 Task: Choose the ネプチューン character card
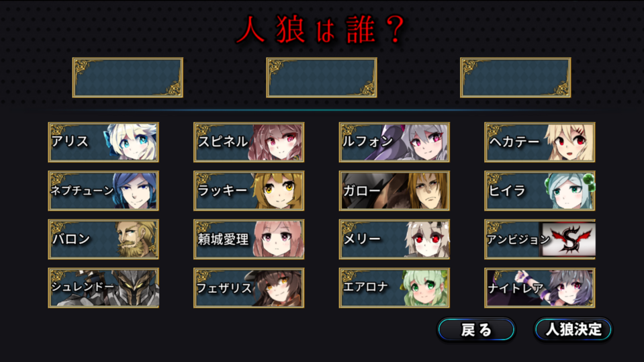point(103,191)
